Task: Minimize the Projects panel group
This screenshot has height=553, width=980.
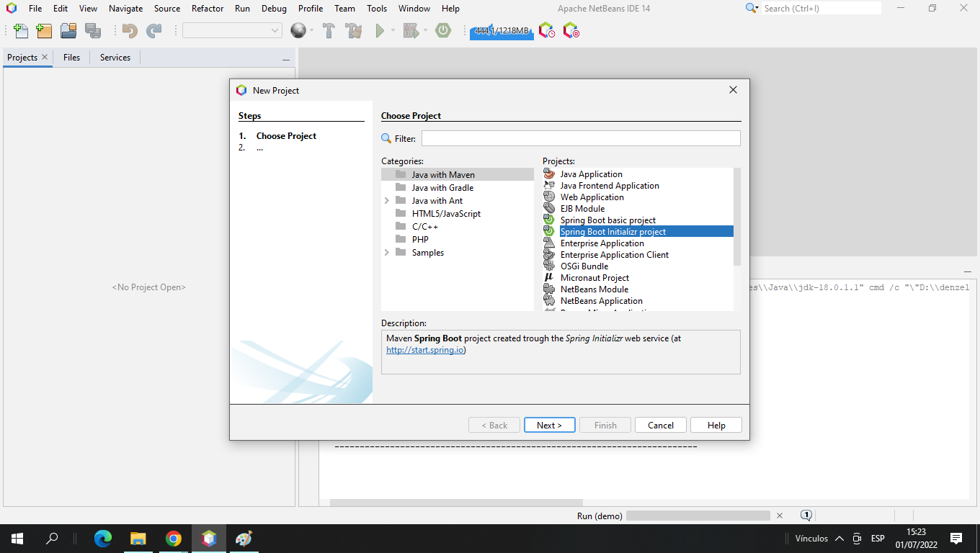Action: pyautogui.click(x=286, y=59)
